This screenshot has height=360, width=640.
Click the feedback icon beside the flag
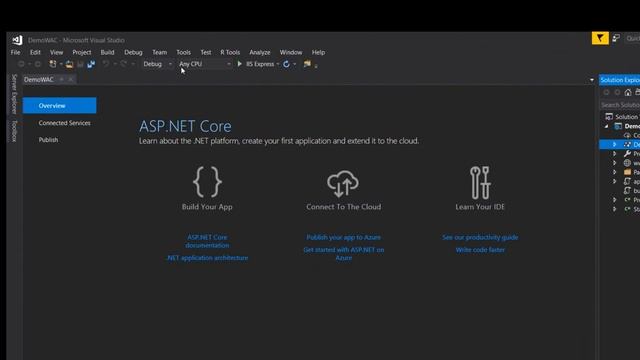[616, 38]
